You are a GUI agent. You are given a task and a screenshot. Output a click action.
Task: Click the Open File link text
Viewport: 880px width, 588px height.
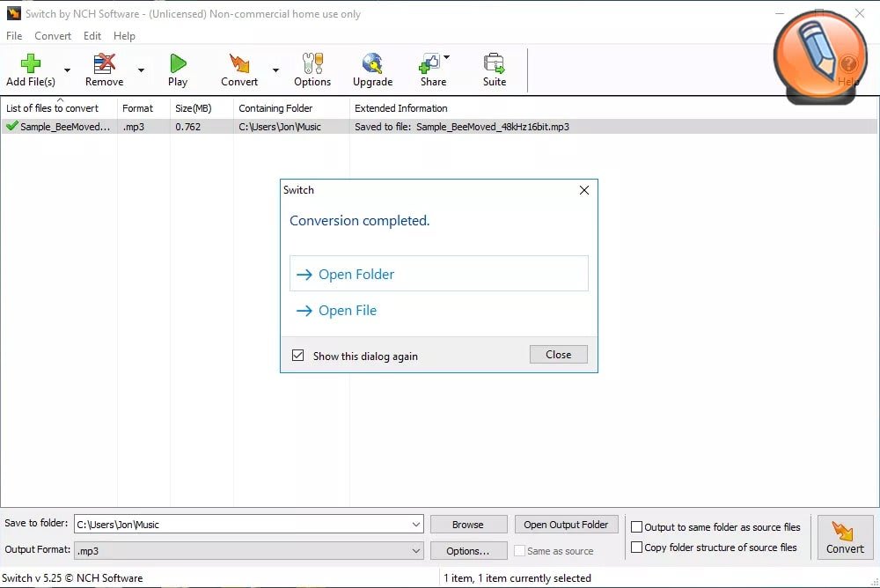click(348, 311)
